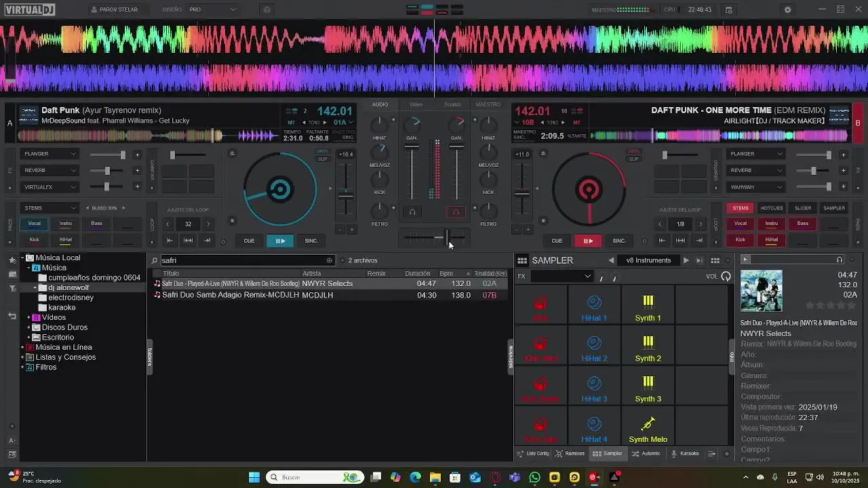Trigger the Synth 1 sampler pad
This screenshot has width=868, height=488.
[x=648, y=306]
